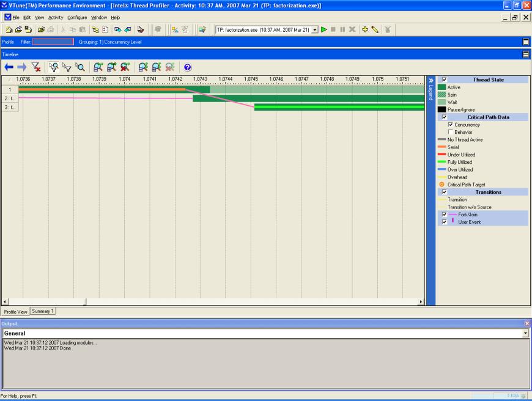Click the magnifier zoom icon in Timeline toolbar
The height and width of the screenshot is (401, 532).
click(x=79, y=67)
